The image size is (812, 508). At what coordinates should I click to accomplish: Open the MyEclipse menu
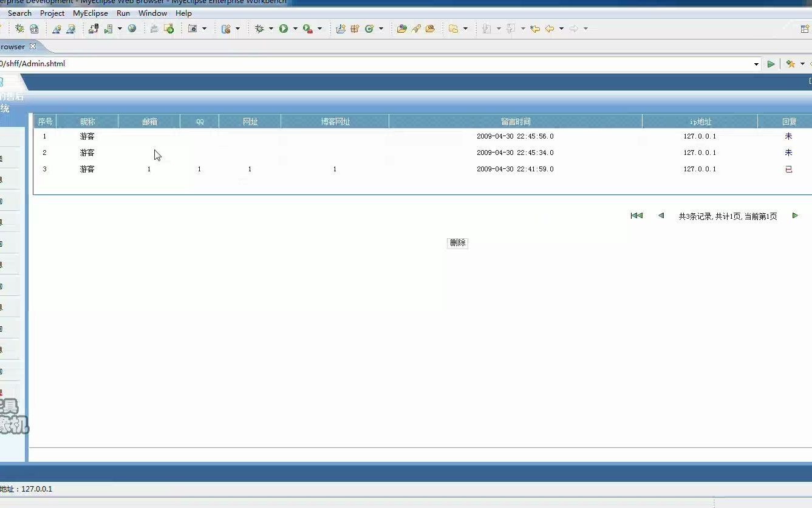point(90,13)
